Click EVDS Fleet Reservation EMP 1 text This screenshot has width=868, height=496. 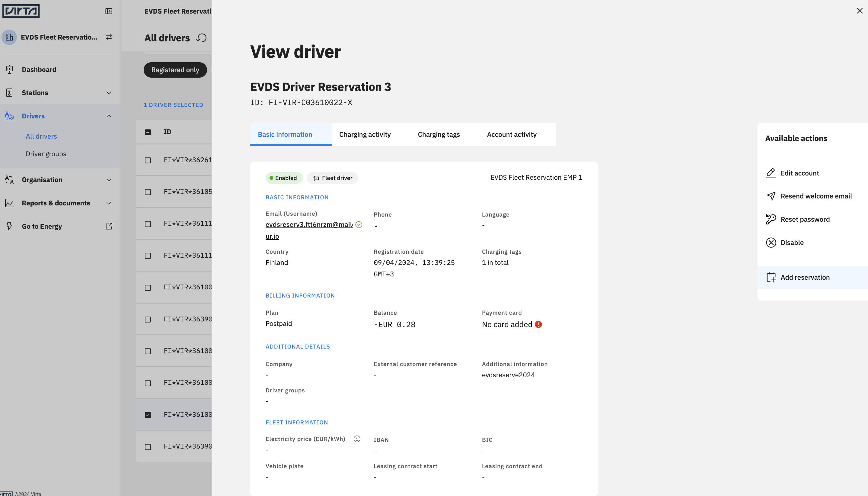[536, 178]
